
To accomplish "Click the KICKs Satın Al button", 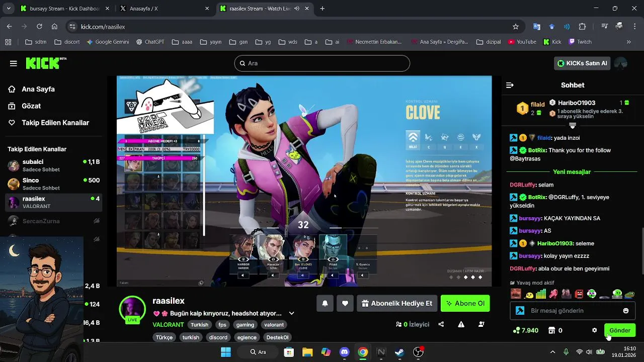I will click(583, 63).
